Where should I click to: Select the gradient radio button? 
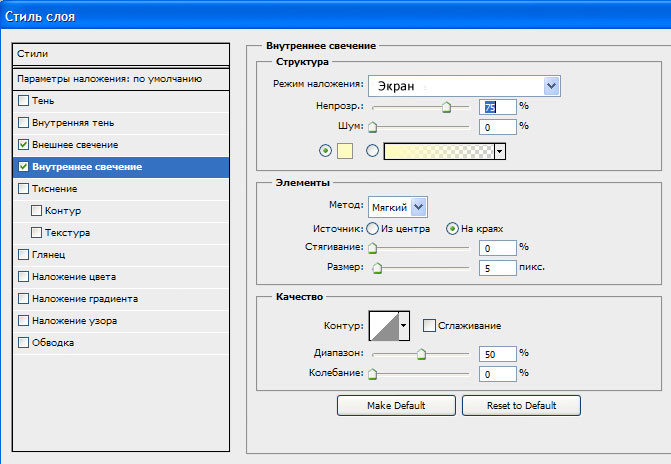click(x=372, y=151)
